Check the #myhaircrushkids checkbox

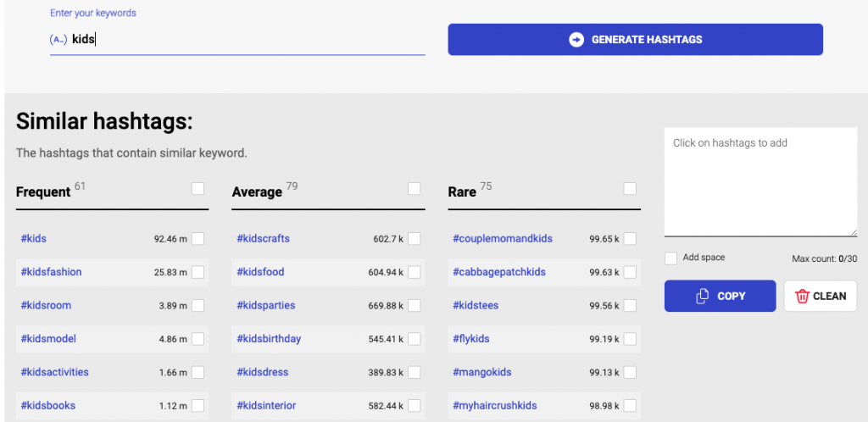[x=630, y=405]
